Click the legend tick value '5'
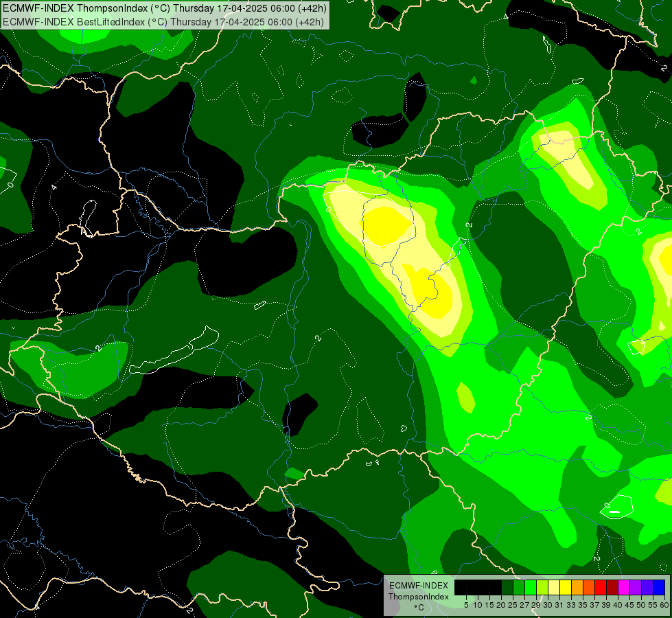Image resolution: width=672 pixels, height=618 pixels. [x=466, y=605]
